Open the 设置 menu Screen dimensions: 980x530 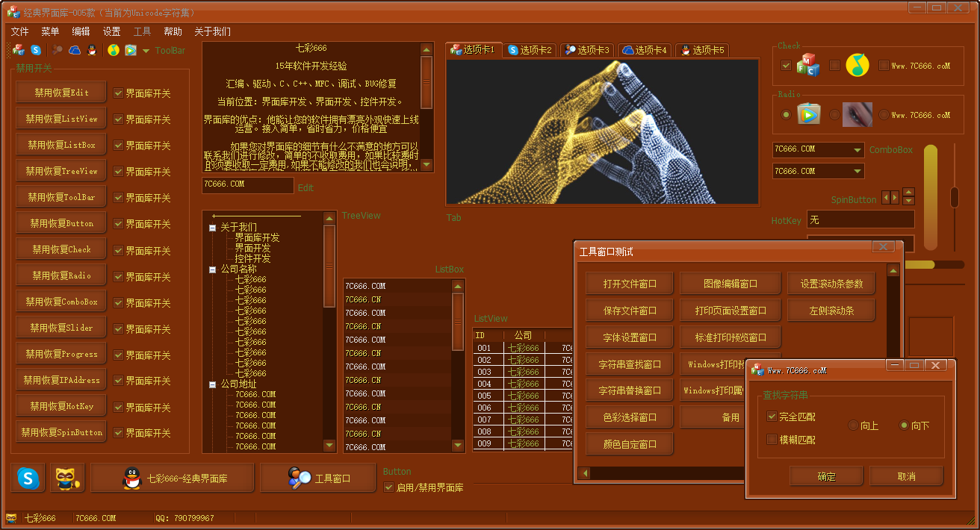pyautogui.click(x=111, y=31)
